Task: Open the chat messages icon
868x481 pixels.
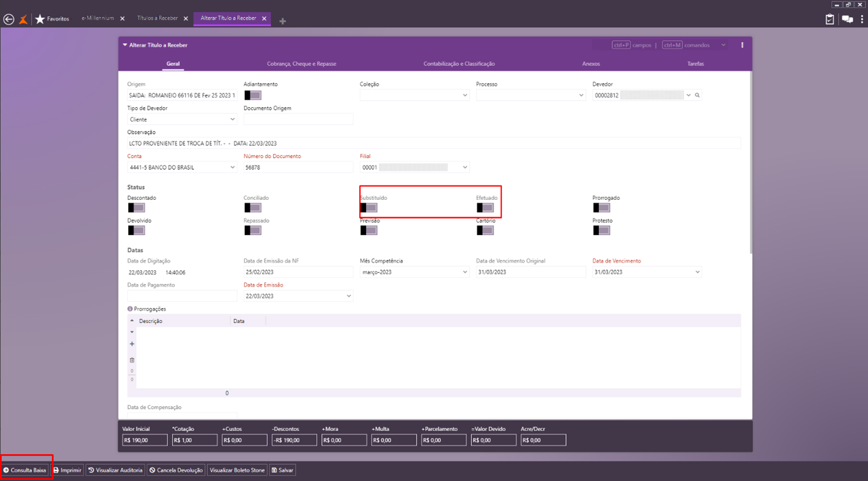Action: point(847,19)
